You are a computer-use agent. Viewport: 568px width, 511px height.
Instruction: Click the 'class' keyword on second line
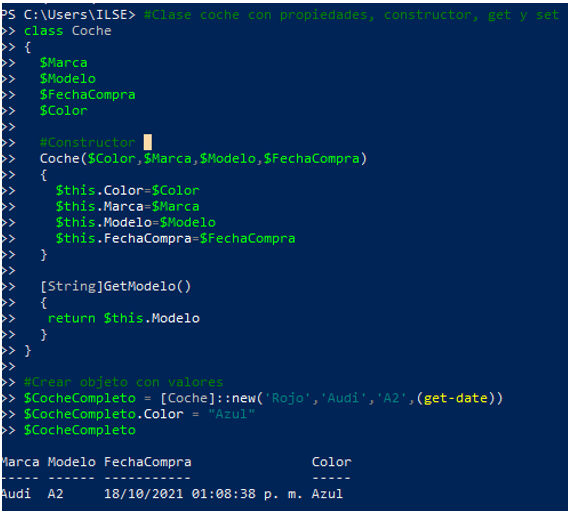[x=43, y=31]
